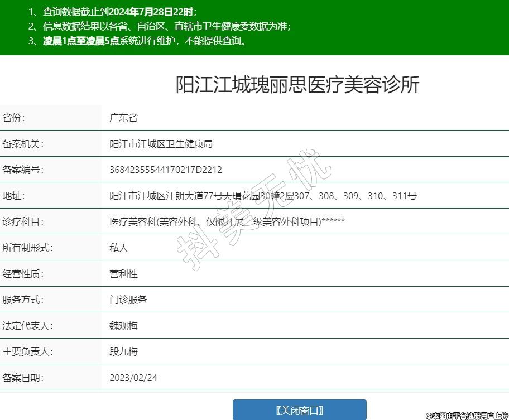
Task: Click the address text starting with 阳江市江城区江朗大道
Action: [263, 196]
